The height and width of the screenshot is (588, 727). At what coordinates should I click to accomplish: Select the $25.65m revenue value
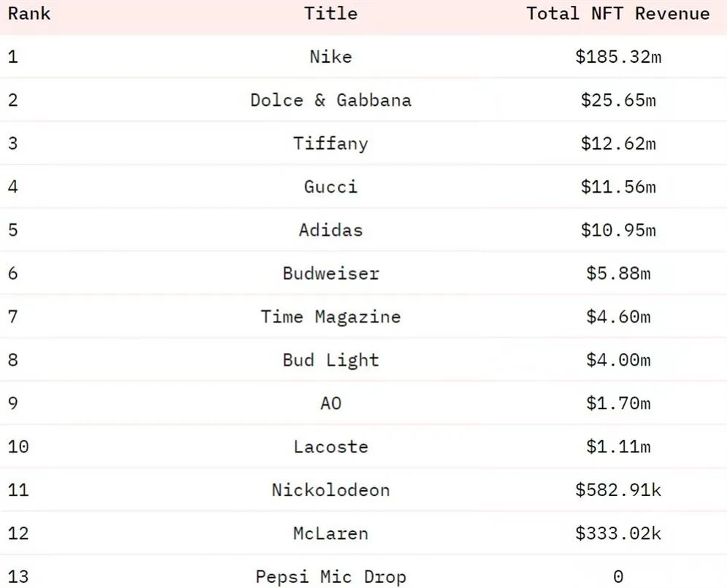tap(618, 100)
